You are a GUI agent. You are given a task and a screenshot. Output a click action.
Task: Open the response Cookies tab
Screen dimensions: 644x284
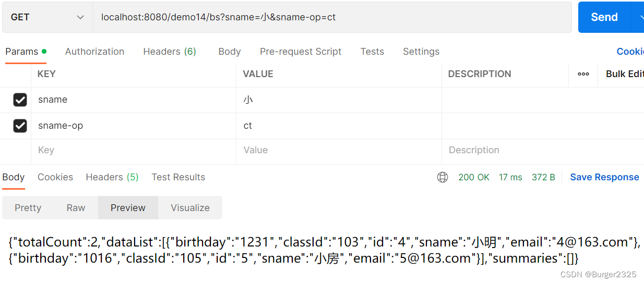(x=55, y=177)
